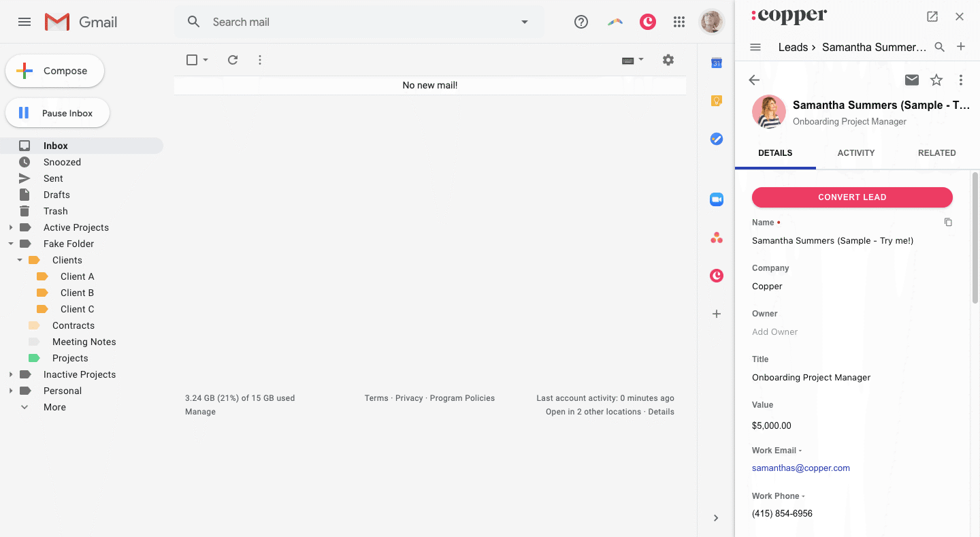Star the Samantha Summers lead

pos(936,80)
